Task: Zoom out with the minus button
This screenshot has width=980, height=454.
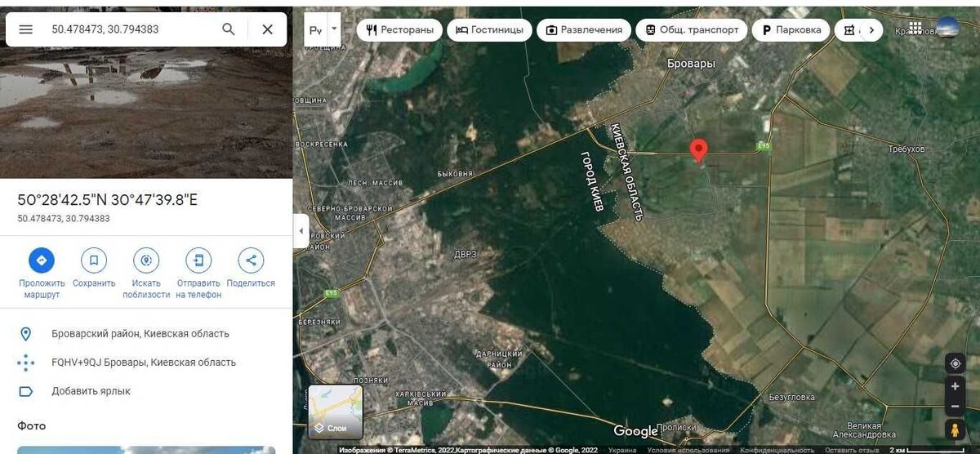Action: tap(955, 407)
